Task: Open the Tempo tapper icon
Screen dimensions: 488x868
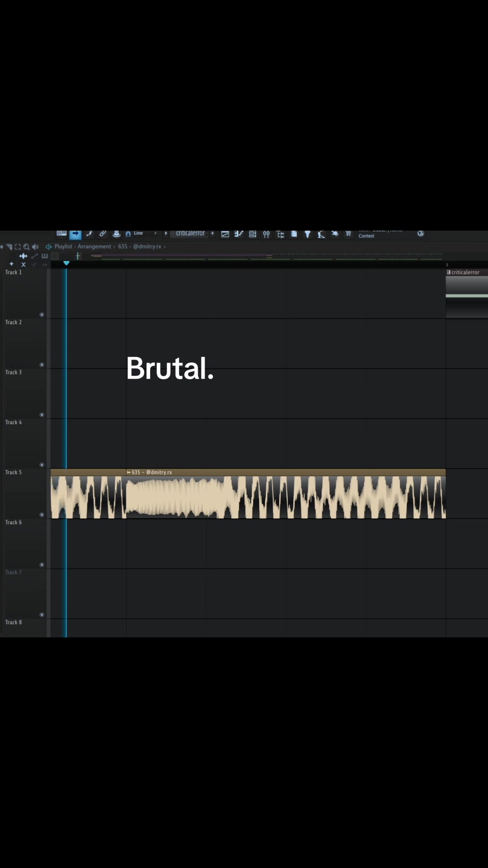Action: tap(321, 234)
